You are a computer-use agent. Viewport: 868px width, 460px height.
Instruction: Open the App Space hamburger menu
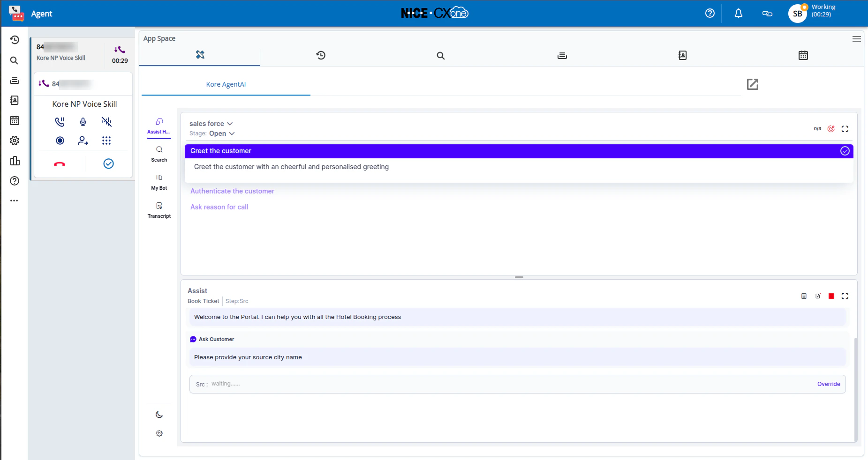coord(856,39)
